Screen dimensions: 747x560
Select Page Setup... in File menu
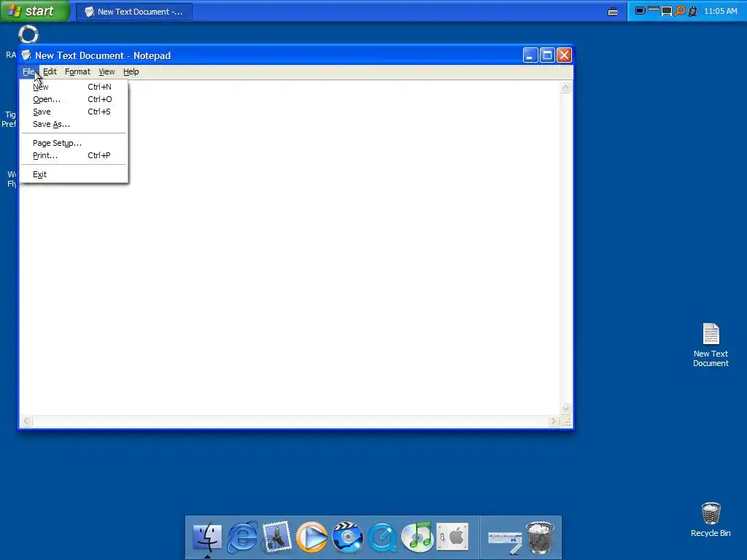pyautogui.click(x=74, y=143)
